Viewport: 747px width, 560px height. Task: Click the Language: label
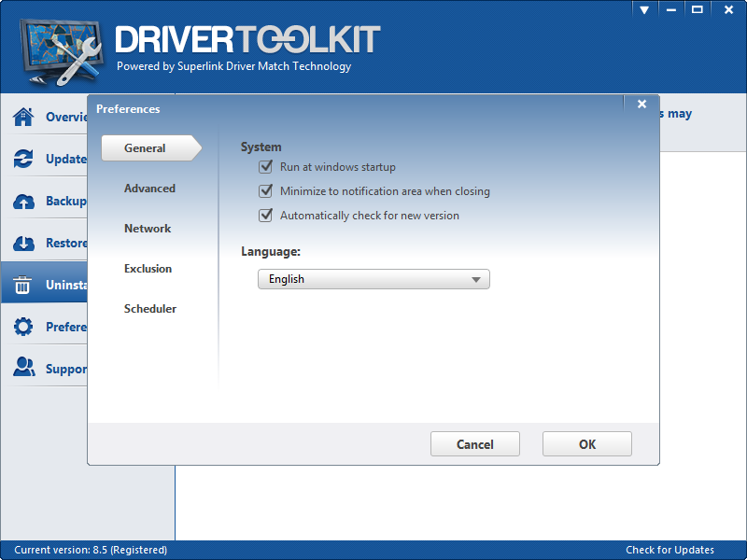pyautogui.click(x=271, y=251)
